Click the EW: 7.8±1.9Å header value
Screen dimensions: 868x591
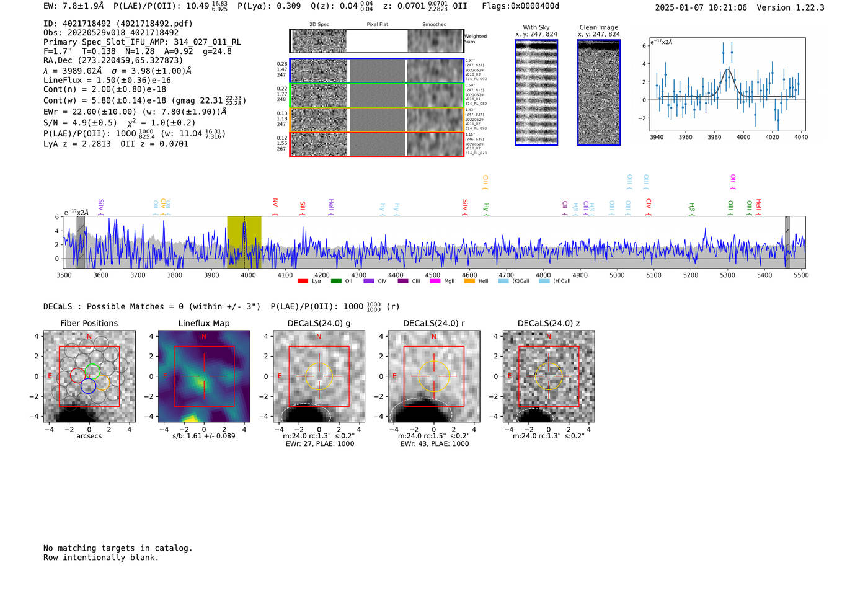click(x=74, y=6)
